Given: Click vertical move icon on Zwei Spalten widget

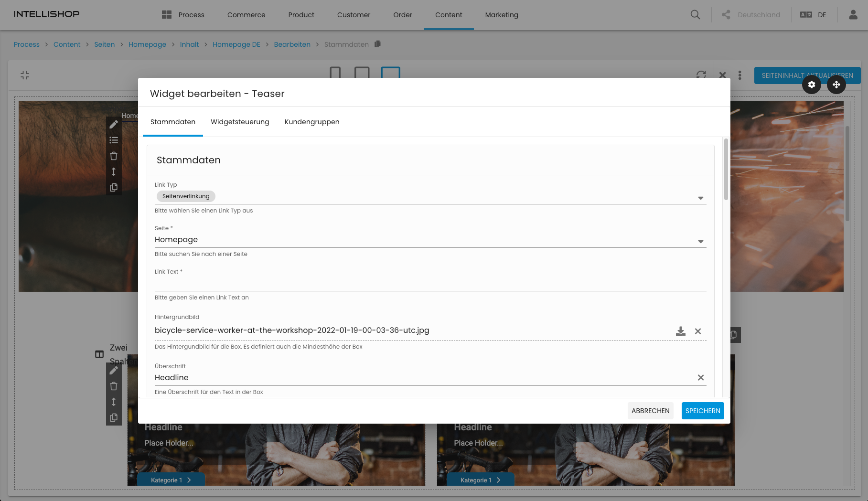Looking at the screenshot, I should click(x=114, y=402).
